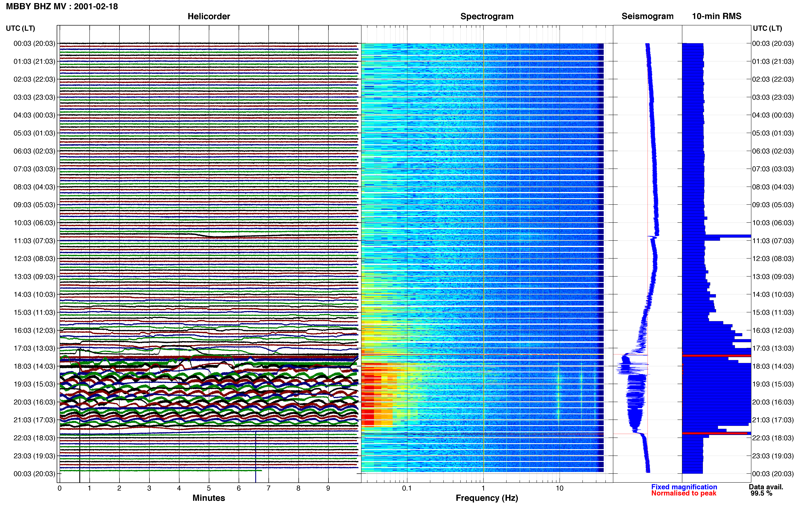Click left-axis time label '12:03 (08:03)'
This screenshot has width=812, height=508.
34,259
